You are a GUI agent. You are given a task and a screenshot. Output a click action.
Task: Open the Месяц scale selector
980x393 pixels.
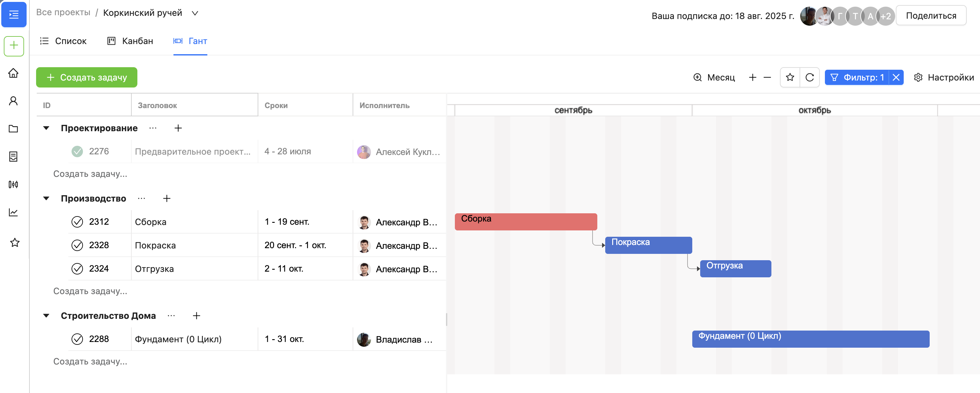click(x=720, y=77)
